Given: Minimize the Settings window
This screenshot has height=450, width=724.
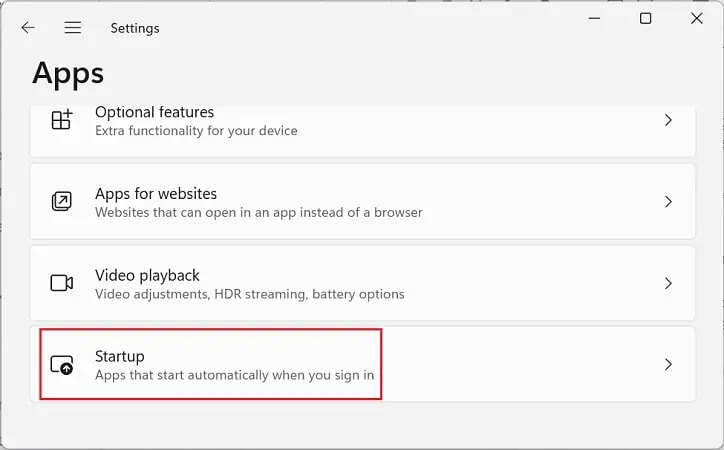Looking at the screenshot, I should [x=595, y=18].
